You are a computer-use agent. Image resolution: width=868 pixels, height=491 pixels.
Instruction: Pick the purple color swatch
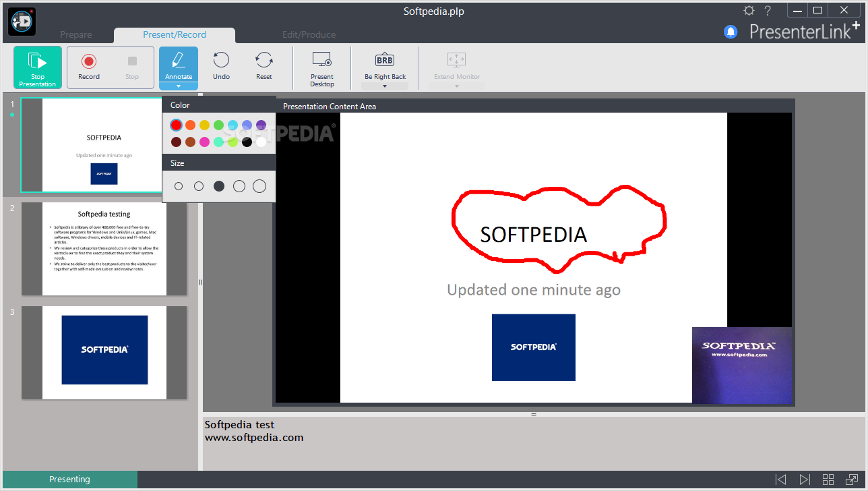click(261, 125)
